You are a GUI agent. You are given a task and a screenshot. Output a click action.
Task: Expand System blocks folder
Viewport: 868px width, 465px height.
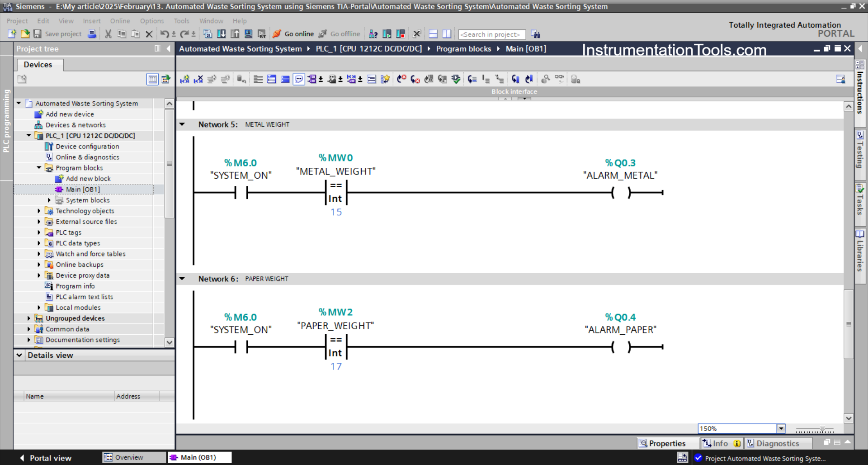coord(49,200)
